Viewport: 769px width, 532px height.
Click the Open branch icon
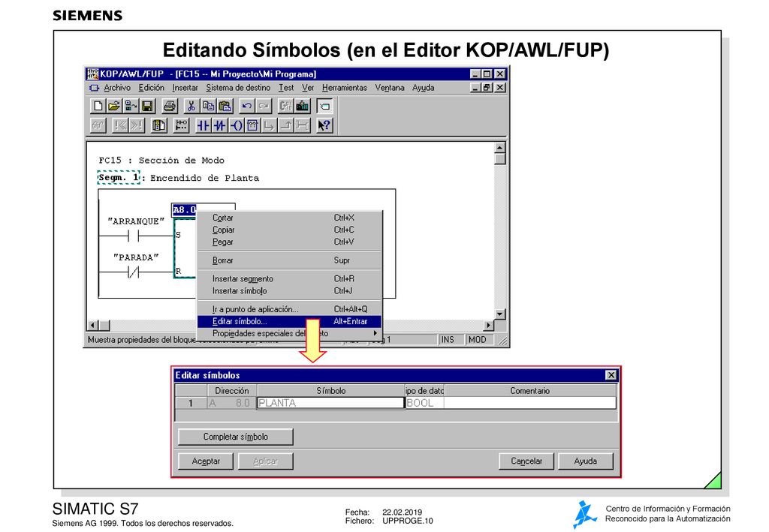pyautogui.click(x=270, y=125)
